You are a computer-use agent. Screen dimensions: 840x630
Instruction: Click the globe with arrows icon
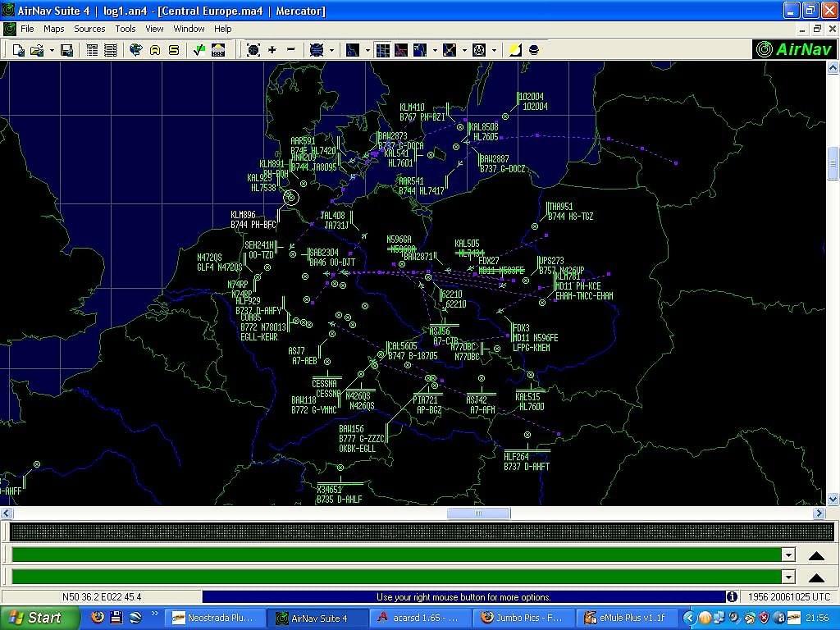coord(136,50)
